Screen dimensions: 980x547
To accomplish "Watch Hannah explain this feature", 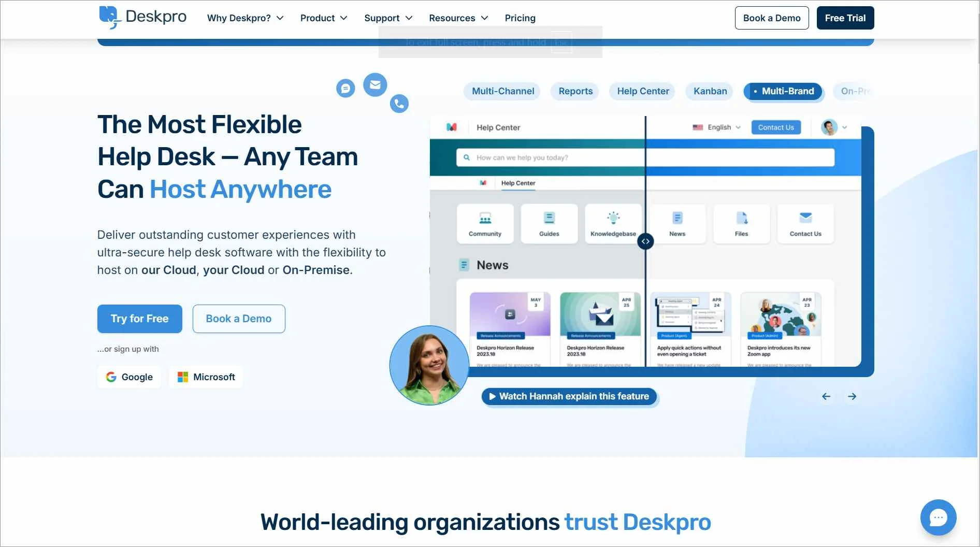I will coord(569,396).
